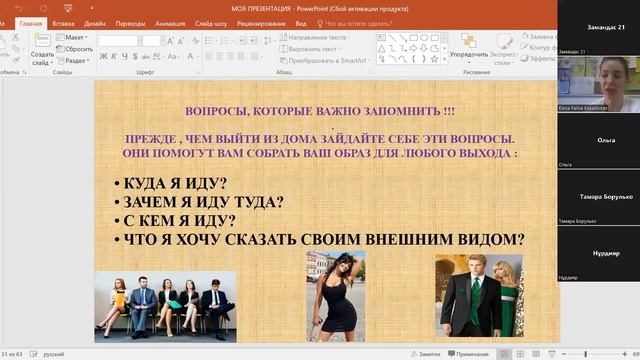Start slideshow from status bar icon
The image size is (640, 360).
coord(552,354)
